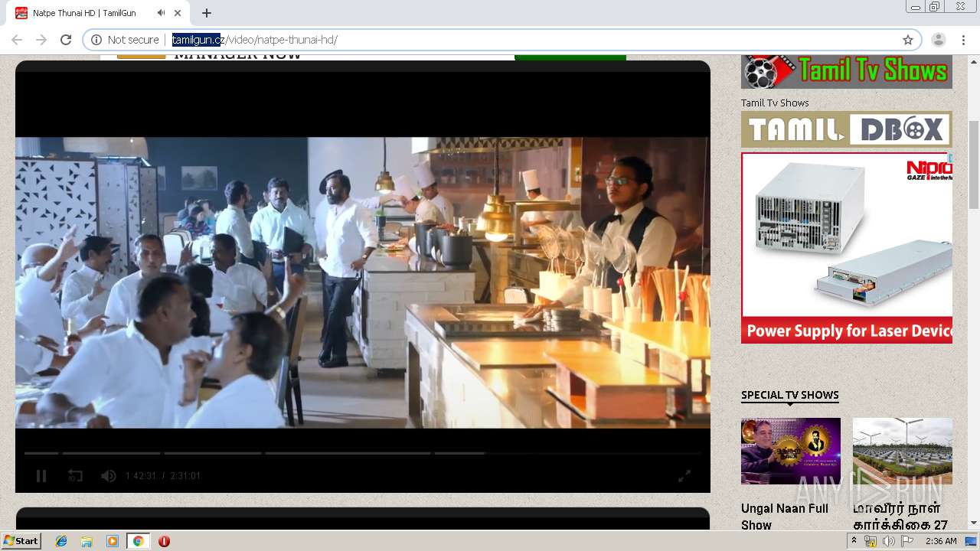Open Action Center flag icon

pos(906,541)
